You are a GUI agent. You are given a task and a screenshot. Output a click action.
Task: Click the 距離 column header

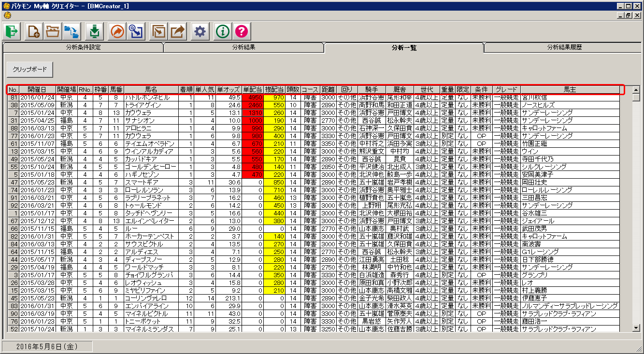pyautogui.click(x=328, y=89)
